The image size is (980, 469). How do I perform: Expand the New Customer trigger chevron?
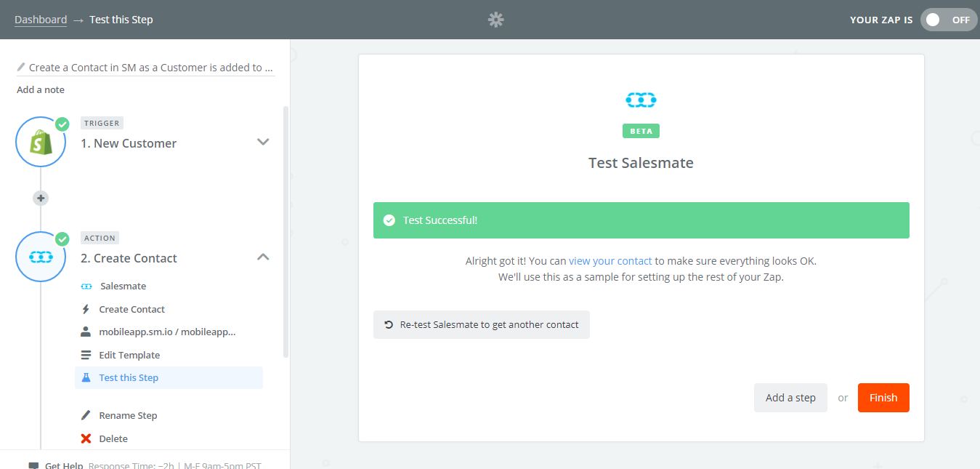tap(264, 142)
